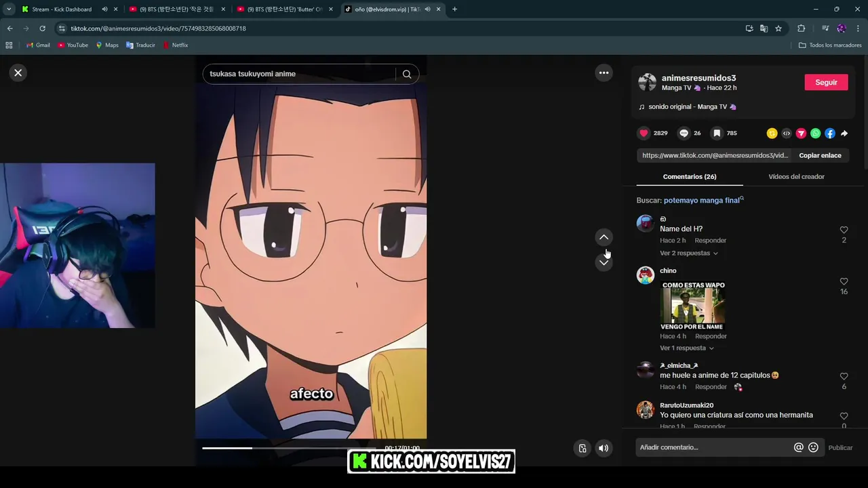The image size is (868, 488).
Task: Switch to Stream - Kick Dashboard tab
Action: (61, 9)
